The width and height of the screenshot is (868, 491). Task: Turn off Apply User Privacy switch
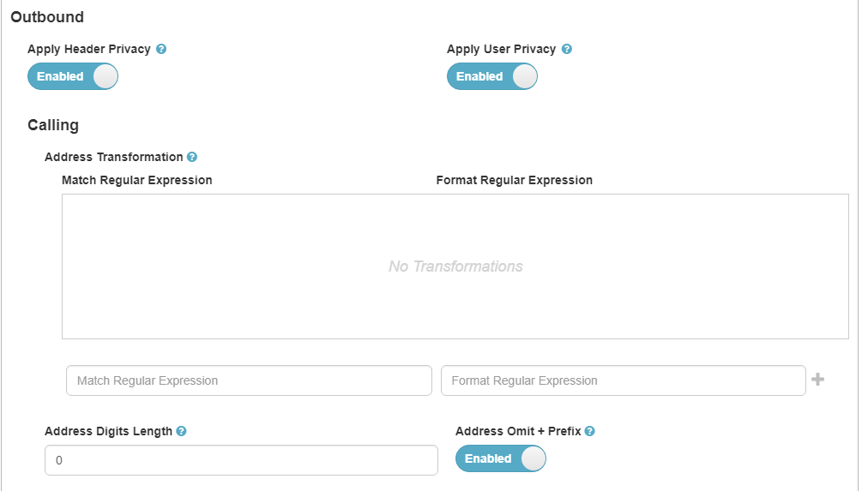[x=492, y=76]
